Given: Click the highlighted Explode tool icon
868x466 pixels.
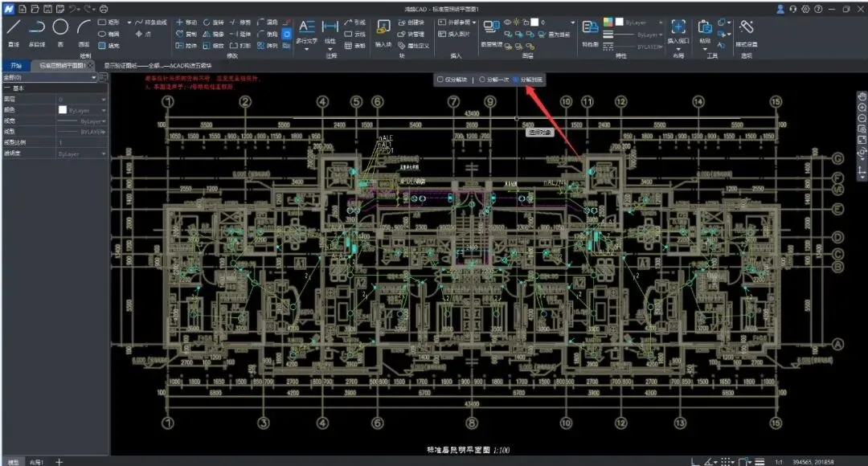Looking at the screenshot, I should point(287,34).
